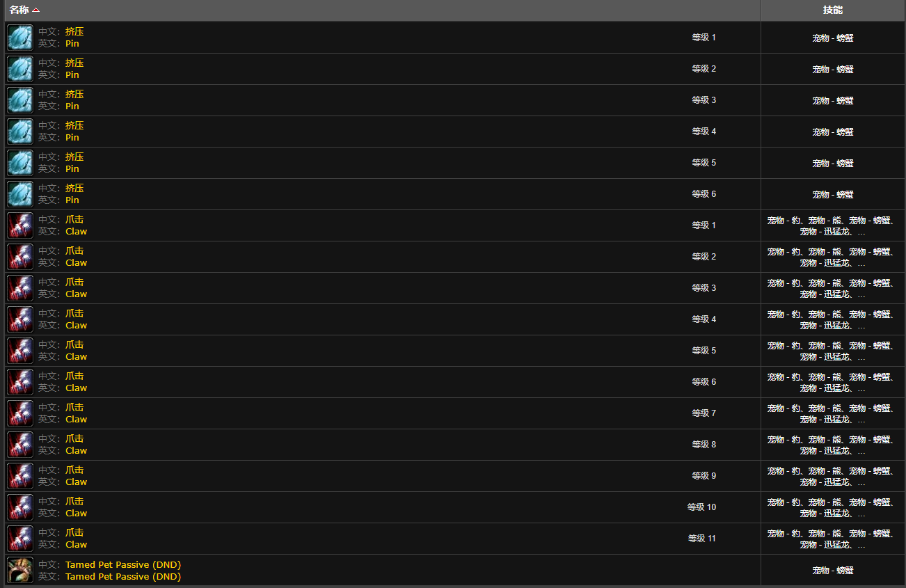
Task: Click the Claw icon for level 1
Action: [20, 225]
